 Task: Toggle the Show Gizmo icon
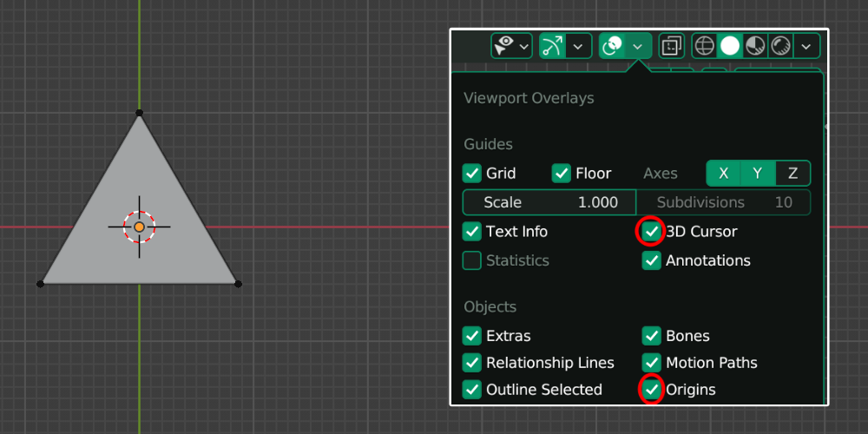click(552, 46)
